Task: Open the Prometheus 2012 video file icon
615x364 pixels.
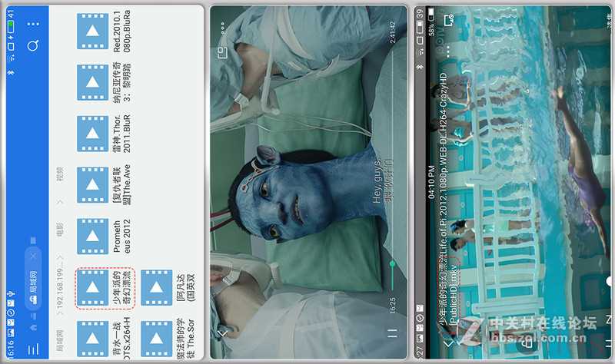Action: click(92, 237)
